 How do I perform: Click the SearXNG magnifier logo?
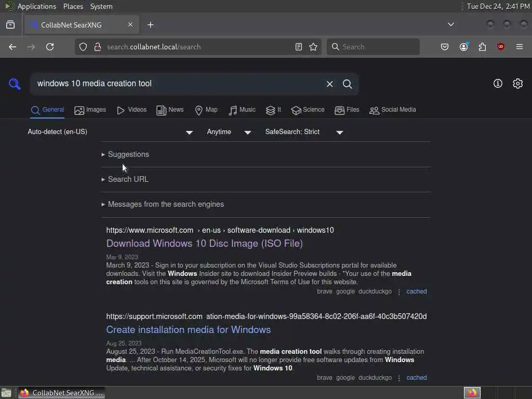point(15,84)
